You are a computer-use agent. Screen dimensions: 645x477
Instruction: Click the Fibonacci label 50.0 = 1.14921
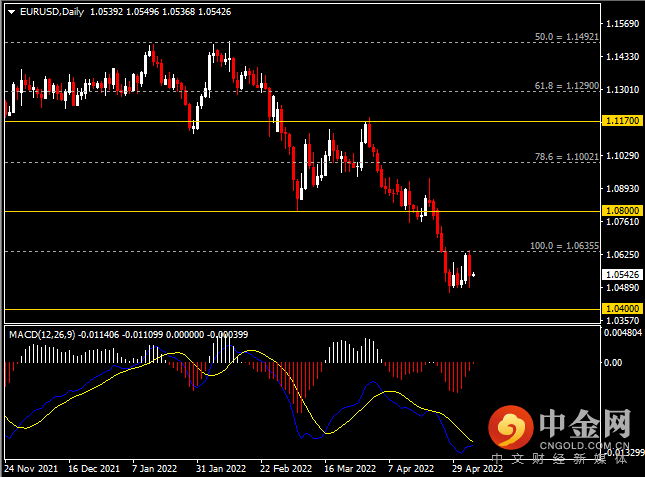tap(566, 37)
